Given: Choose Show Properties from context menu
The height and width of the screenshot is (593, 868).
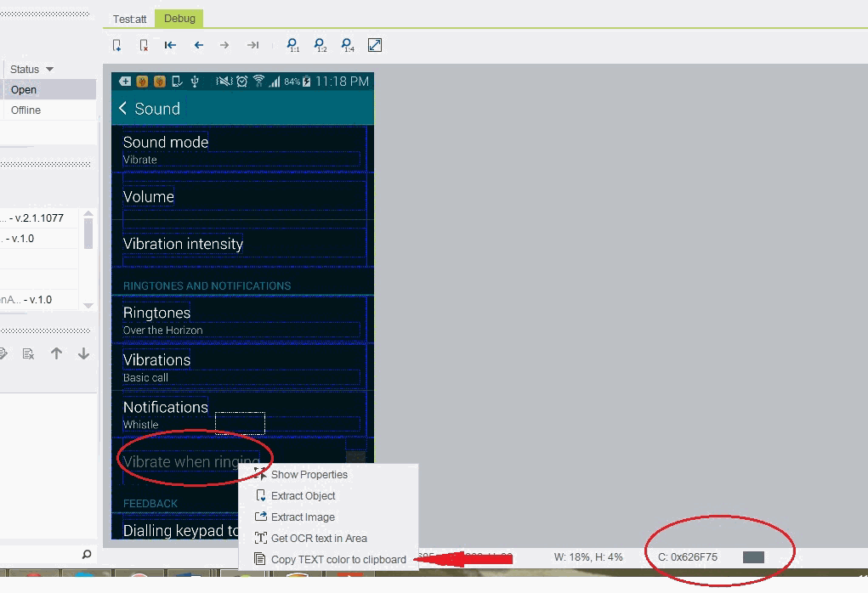Looking at the screenshot, I should click(x=309, y=475).
